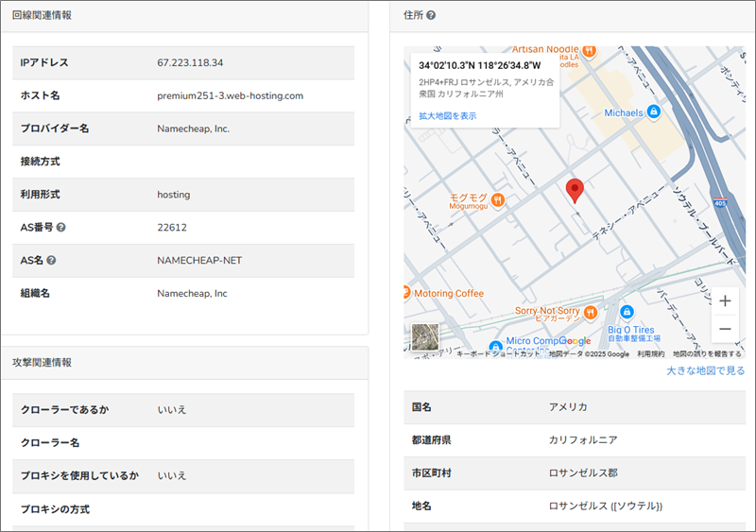The height and width of the screenshot is (532, 756).
Task: Click the Mogumogu restaurant marker icon
Action: pyautogui.click(x=498, y=199)
